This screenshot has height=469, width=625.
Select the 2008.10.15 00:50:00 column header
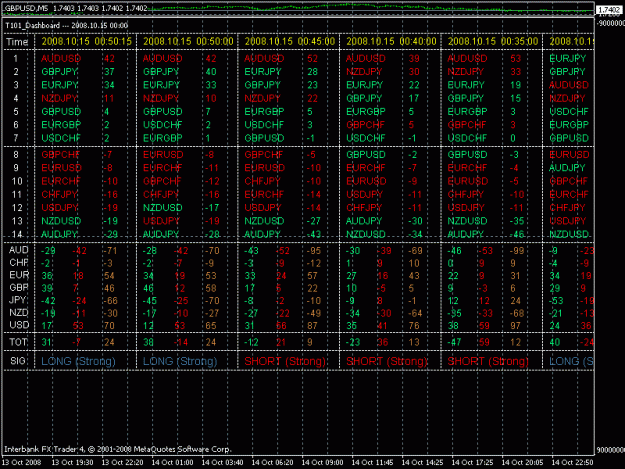click(x=188, y=41)
